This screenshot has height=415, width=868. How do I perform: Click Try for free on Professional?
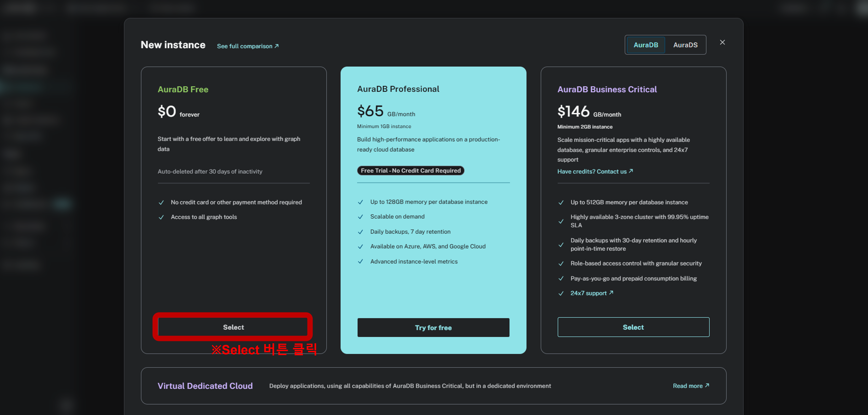(x=433, y=327)
